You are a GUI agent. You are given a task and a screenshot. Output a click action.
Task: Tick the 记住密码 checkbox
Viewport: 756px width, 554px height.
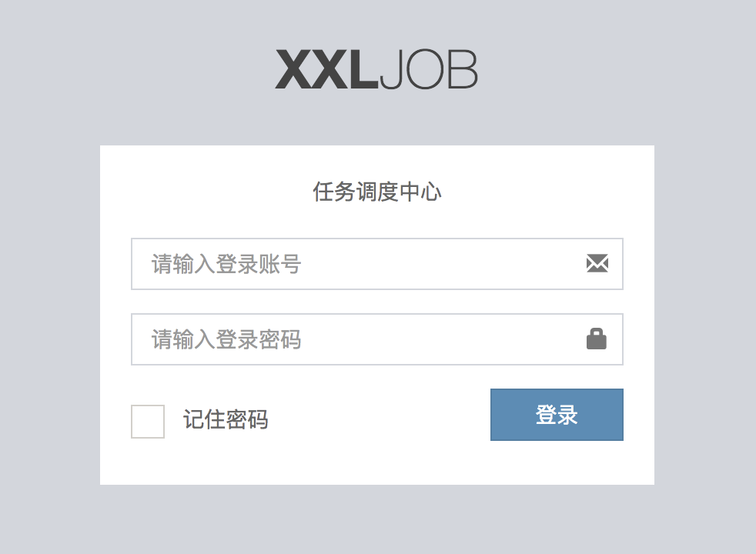148,421
